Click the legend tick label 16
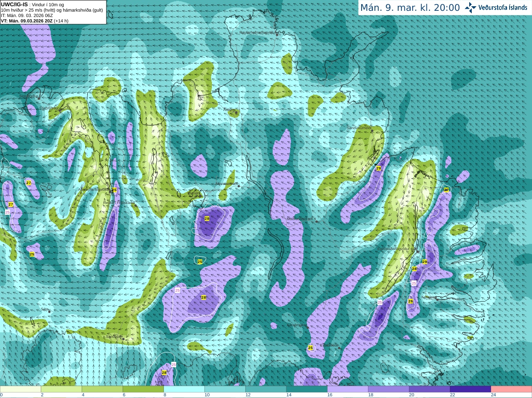The image size is (532, 398). (330, 395)
